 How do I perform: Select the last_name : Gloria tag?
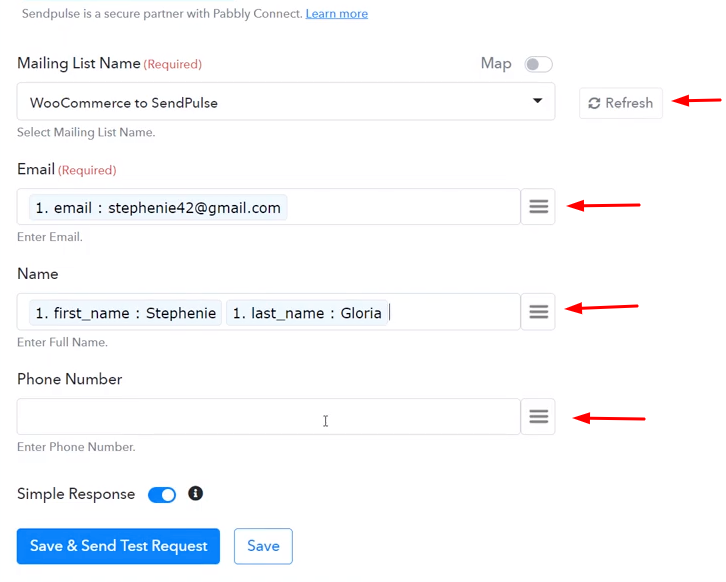click(x=307, y=313)
